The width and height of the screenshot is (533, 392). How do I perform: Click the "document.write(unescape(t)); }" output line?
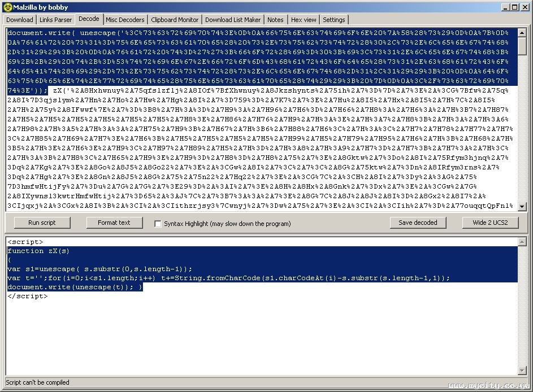pos(75,287)
